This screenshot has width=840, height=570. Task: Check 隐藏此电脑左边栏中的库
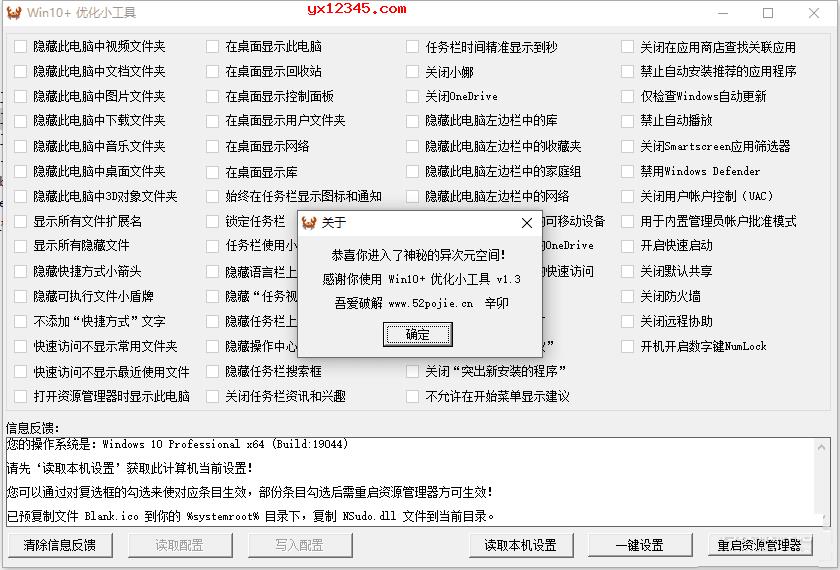click(x=412, y=121)
